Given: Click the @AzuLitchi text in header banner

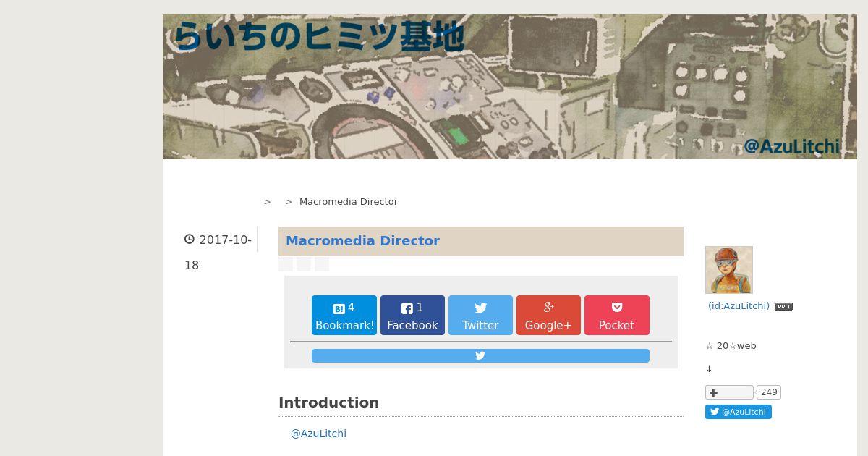Looking at the screenshot, I should point(792,146).
